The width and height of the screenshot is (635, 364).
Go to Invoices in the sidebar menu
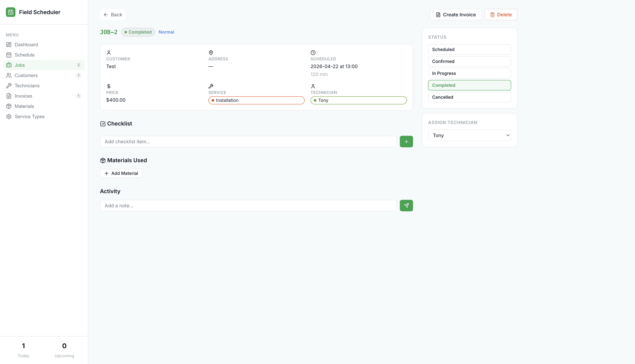[x=23, y=96]
